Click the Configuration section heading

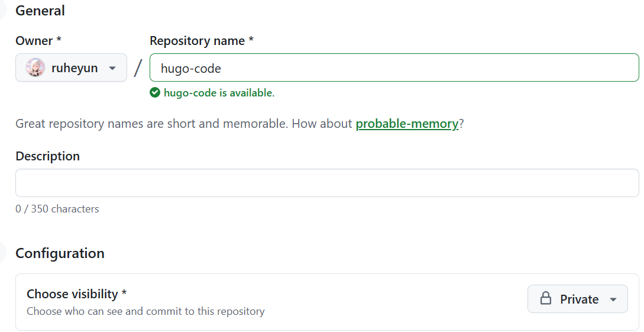tap(60, 253)
